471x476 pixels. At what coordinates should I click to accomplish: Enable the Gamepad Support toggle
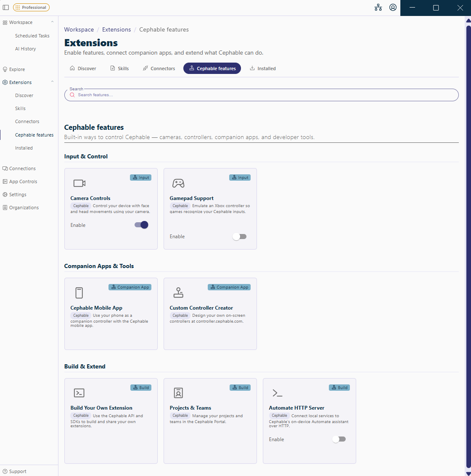coord(239,237)
